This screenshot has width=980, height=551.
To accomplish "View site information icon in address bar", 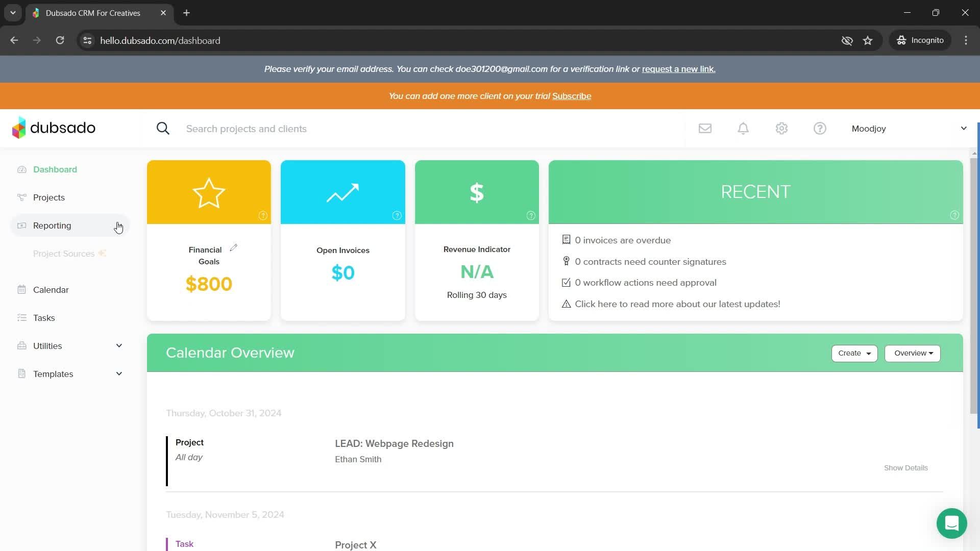I will pyautogui.click(x=87, y=40).
